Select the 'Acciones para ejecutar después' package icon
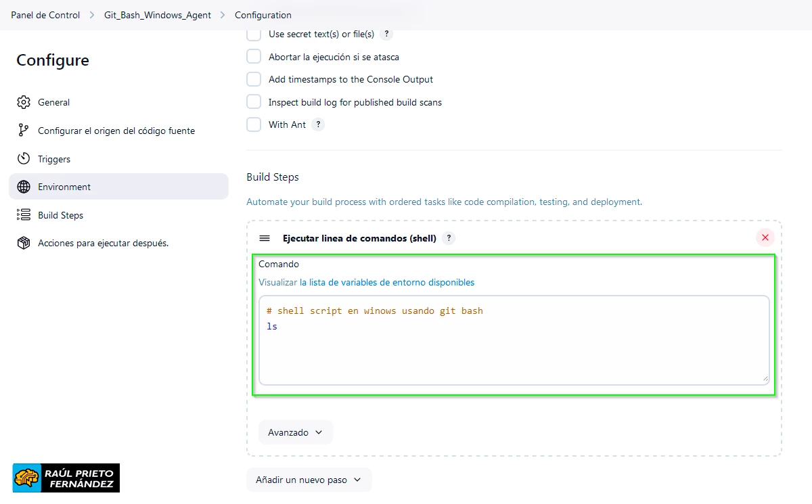 coord(24,242)
